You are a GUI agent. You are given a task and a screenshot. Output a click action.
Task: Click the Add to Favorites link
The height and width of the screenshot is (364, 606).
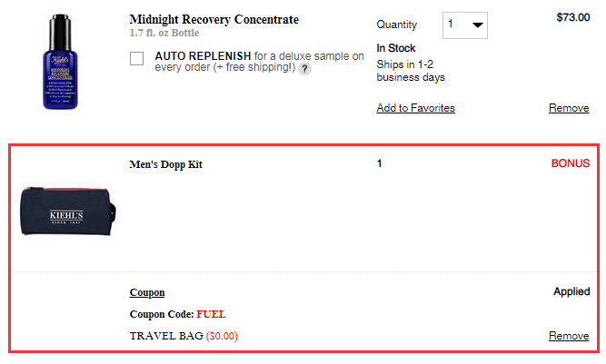[x=415, y=108]
